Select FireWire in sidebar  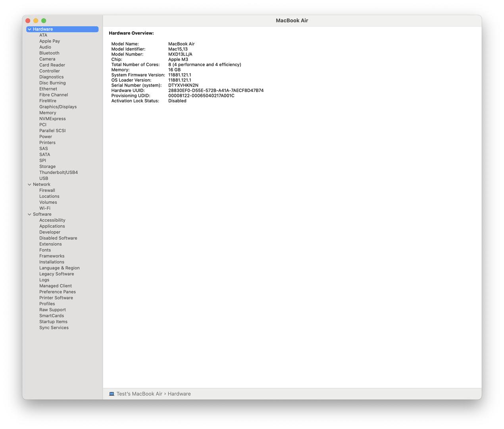[x=48, y=101]
